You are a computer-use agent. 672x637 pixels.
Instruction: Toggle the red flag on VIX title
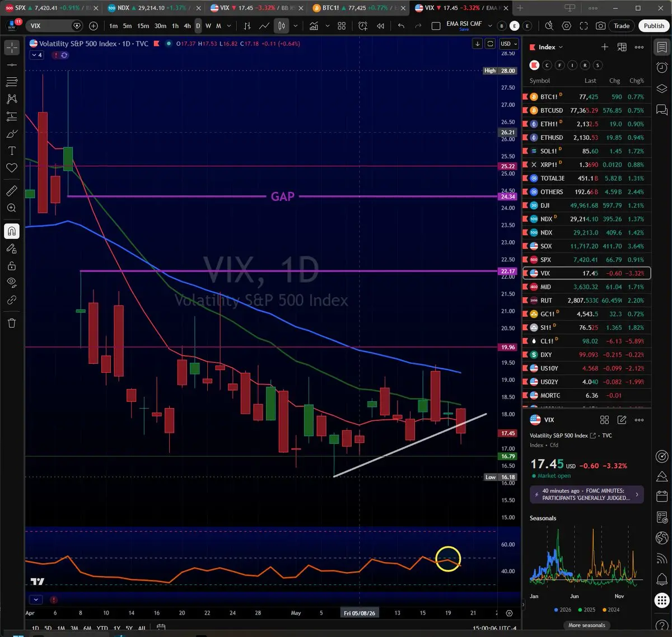(x=157, y=44)
